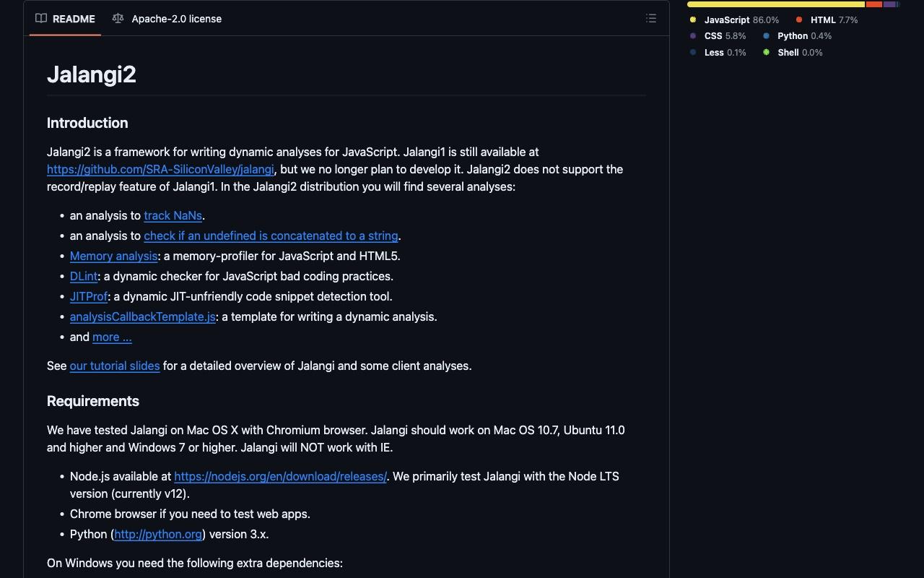Select the Less 0.1% language entry
This screenshot has height=578, width=924.
[x=718, y=53]
